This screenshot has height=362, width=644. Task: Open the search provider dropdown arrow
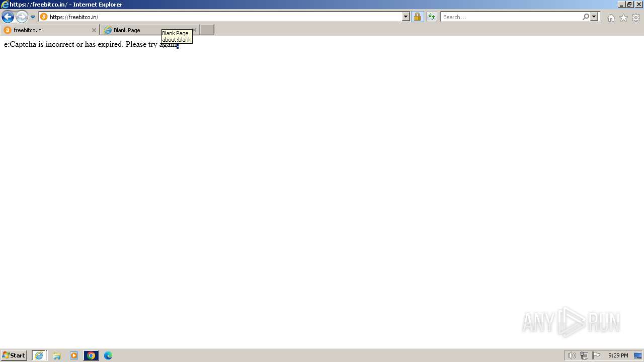point(594,17)
